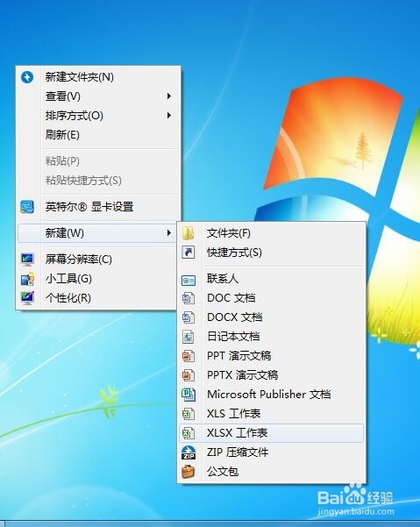Click the PowerPoint icon beside PPTX 演示文稿
The width and height of the screenshot is (420, 527).
click(x=189, y=375)
